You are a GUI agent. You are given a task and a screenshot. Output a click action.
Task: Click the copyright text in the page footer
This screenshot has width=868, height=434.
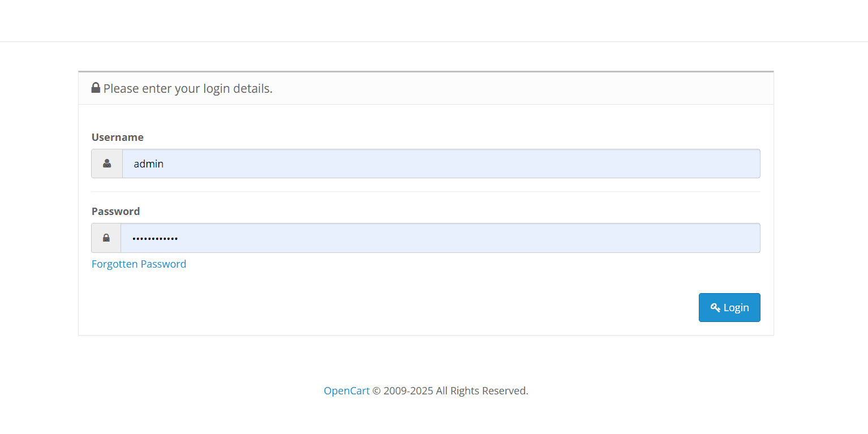tap(450, 390)
